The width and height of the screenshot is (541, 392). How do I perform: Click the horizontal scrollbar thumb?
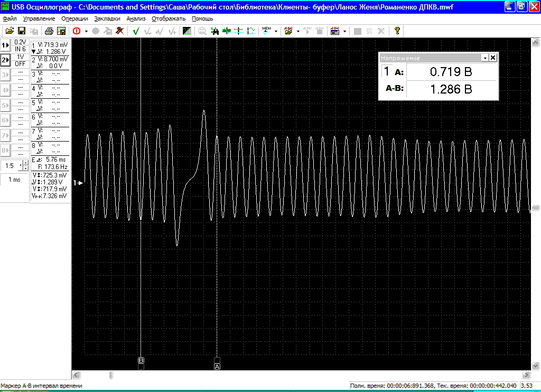(x=111, y=375)
